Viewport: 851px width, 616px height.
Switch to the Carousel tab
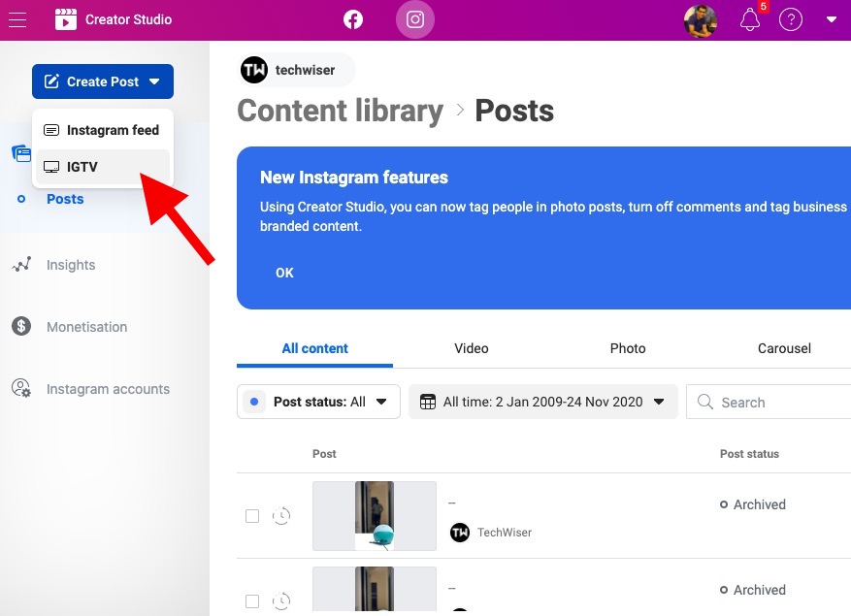click(784, 348)
